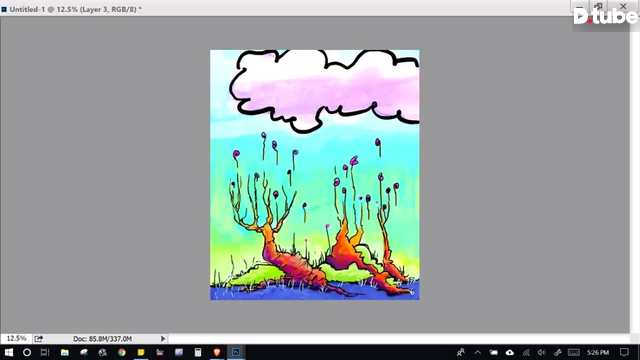The image size is (640, 360).
Task: Click the 5:26 PM clock
Action: click(x=598, y=352)
